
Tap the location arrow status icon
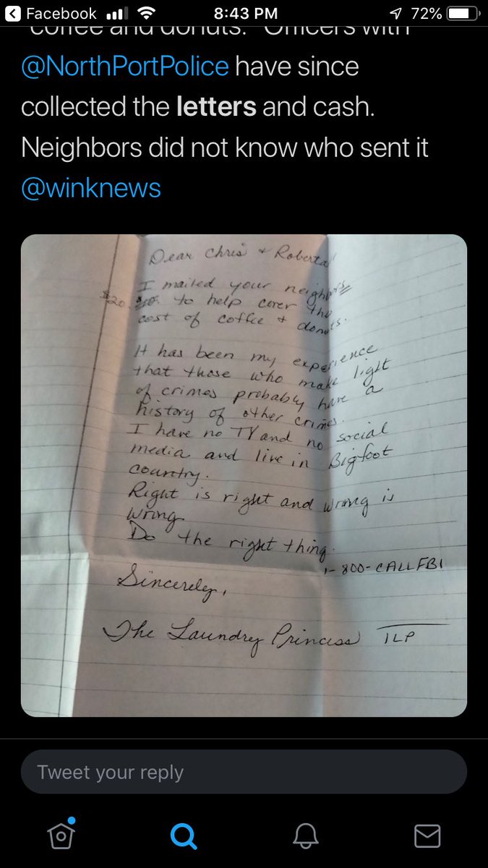(396, 14)
